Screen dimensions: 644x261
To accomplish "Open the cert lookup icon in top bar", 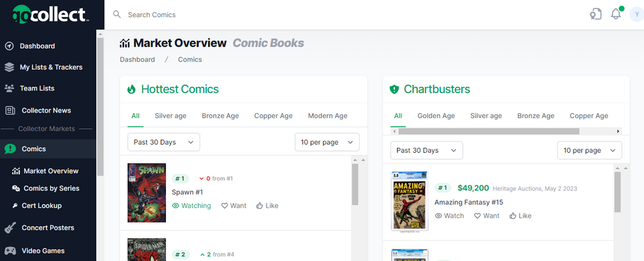I will click(596, 14).
